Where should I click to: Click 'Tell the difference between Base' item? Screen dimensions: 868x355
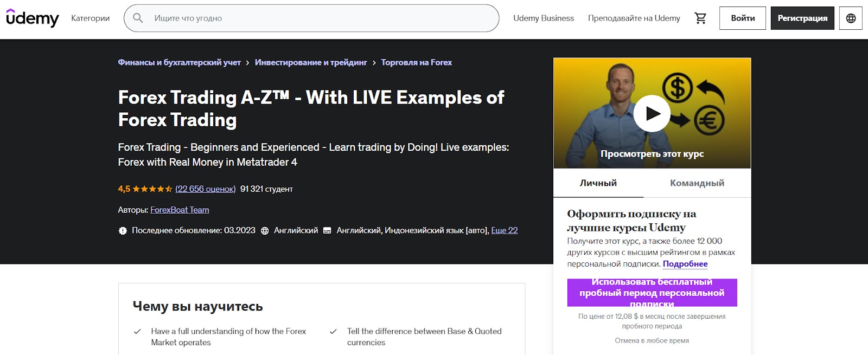point(424,337)
